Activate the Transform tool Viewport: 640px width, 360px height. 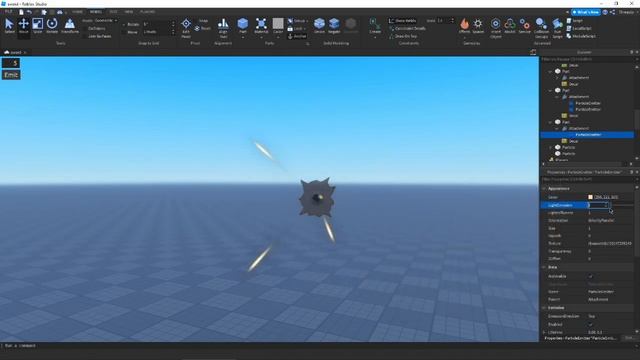70,26
